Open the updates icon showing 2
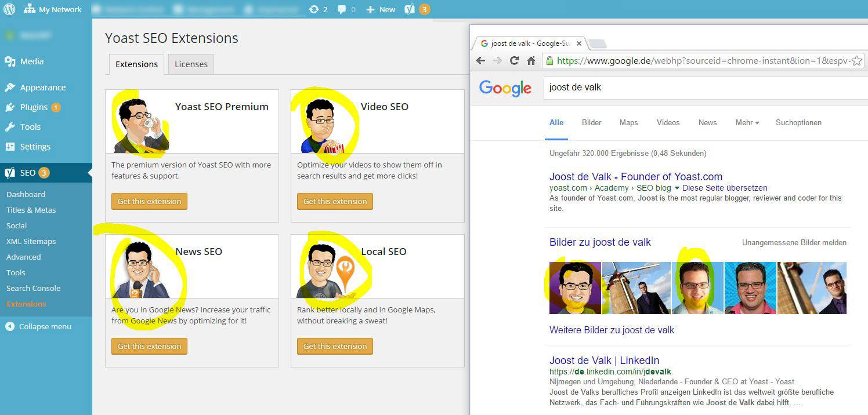 [319, 9]
